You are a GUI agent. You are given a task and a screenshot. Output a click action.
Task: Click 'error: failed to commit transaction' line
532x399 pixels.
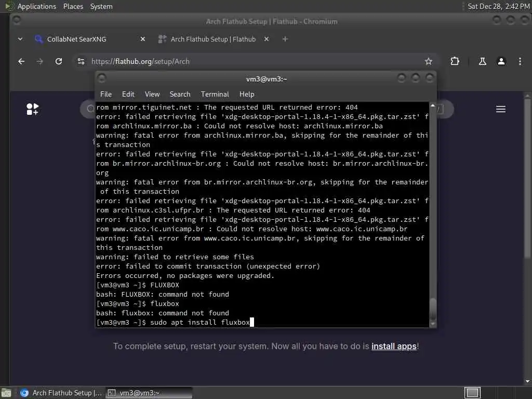(x=208, y=267)
